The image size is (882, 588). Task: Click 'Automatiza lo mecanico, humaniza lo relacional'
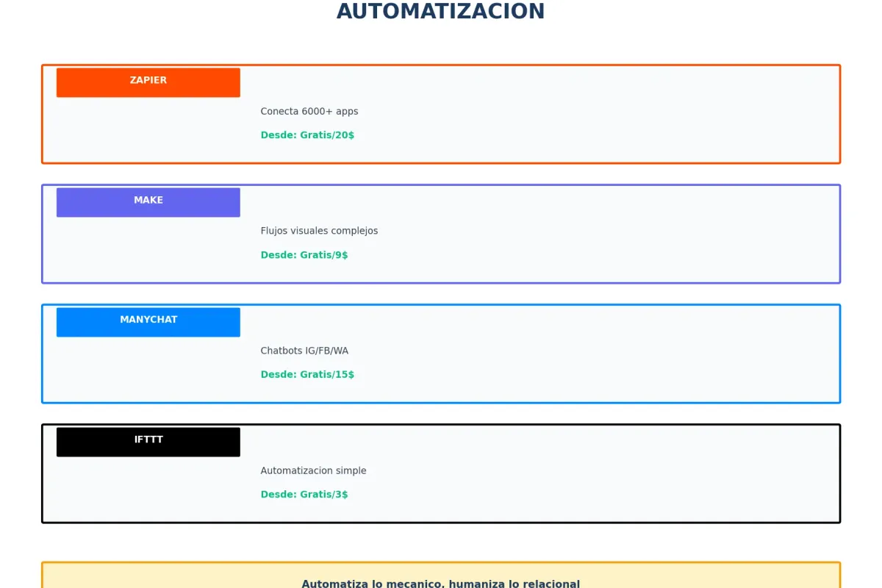[x=441, y=583]
